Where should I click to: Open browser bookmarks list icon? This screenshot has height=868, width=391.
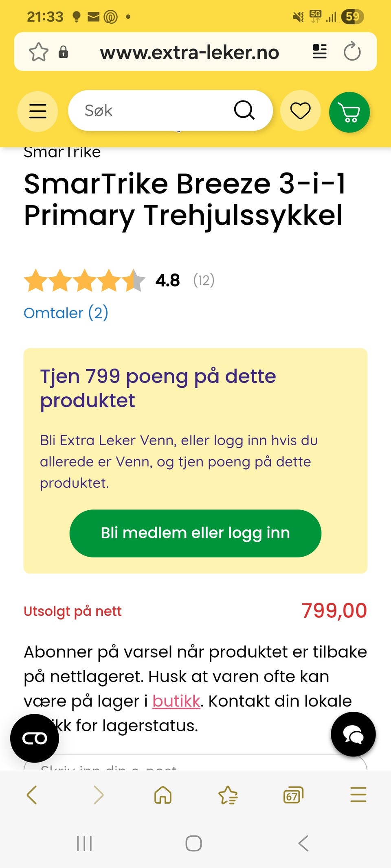pyautogui.click(x=228, y=795)
